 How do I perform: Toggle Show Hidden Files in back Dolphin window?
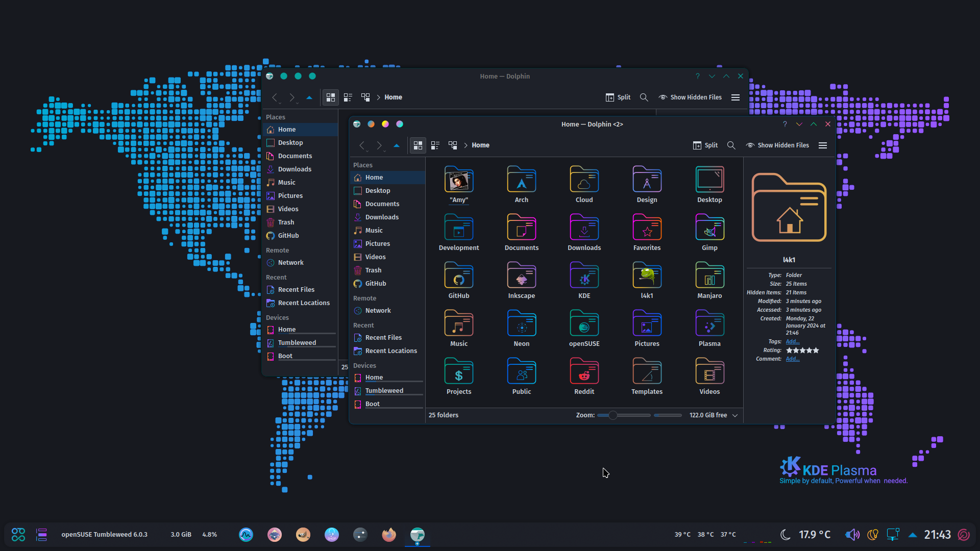click(690, 97)
